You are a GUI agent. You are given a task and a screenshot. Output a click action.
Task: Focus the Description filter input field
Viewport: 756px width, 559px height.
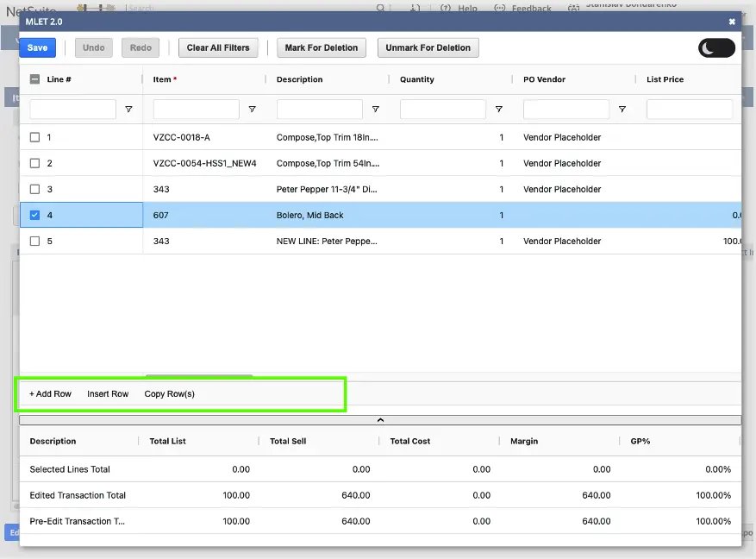tap(320, 110)
